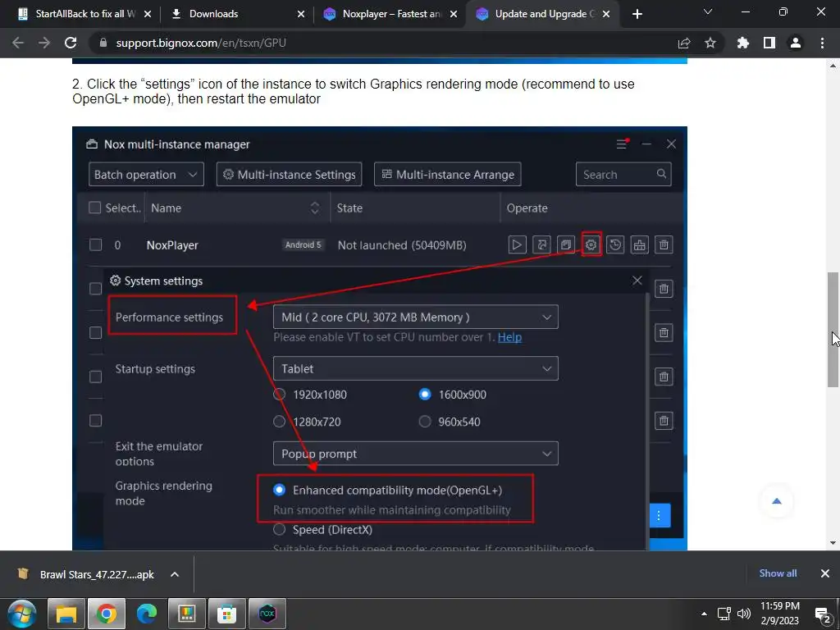The image size is (840, 630).
Task: Open File Explorer from the taskbar
Action: point(66,614)
